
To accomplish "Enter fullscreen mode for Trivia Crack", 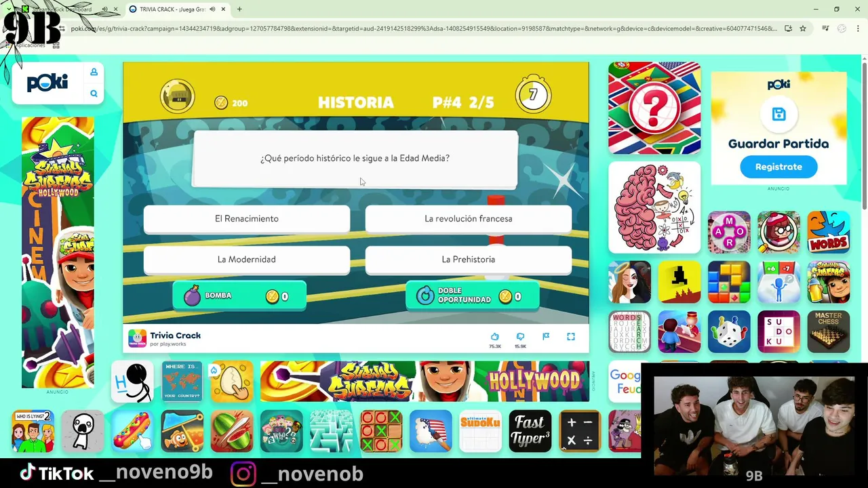I will pos(571,336).
